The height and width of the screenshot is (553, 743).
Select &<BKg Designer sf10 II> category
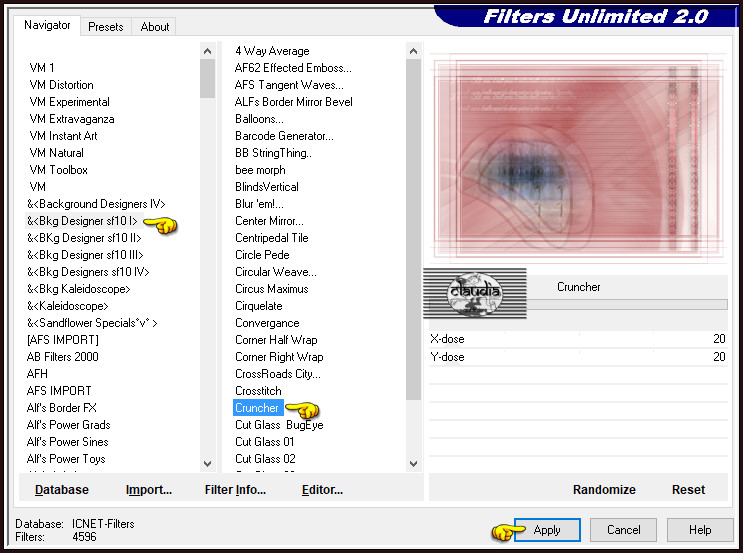click(84, 238)
